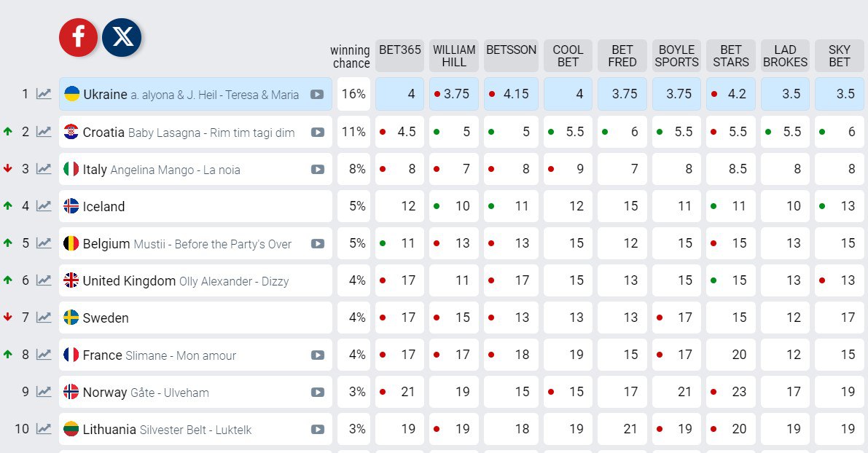Share the page via X icon
Image resolution: width=868 pixels, height=453 pixels.
(122, 37)
